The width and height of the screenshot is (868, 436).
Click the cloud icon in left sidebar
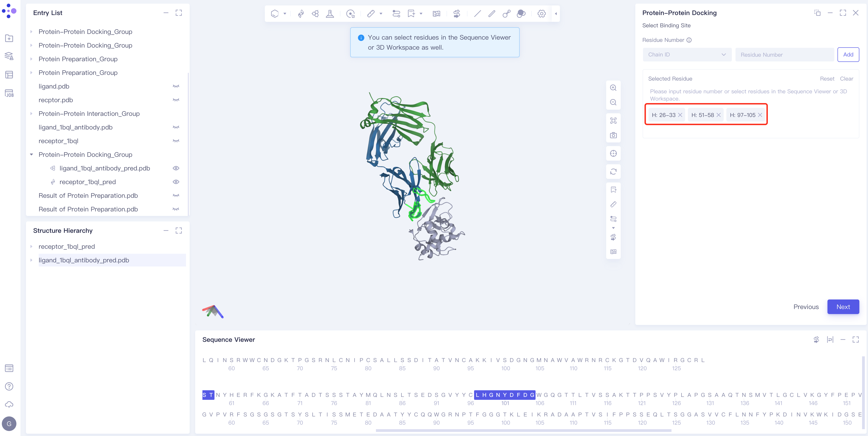[x=9, y=404]
